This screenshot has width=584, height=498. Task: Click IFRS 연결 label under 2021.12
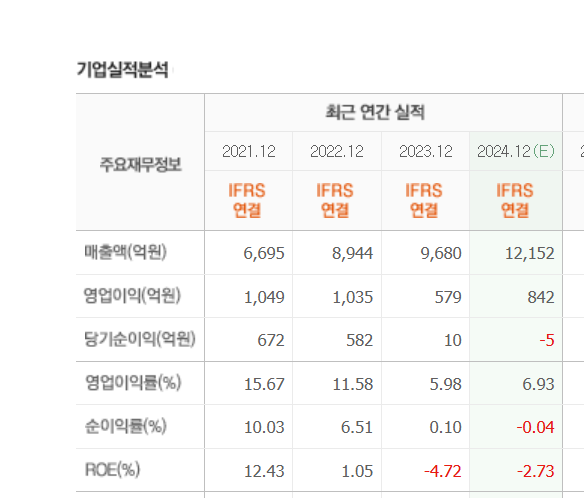247,200
